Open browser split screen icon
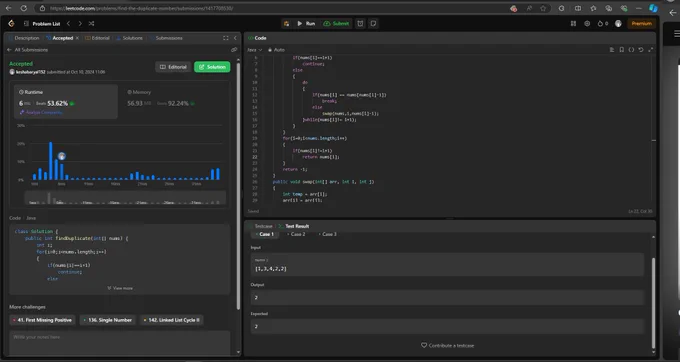This screenshot has width=680, height=362. [578, 8]
